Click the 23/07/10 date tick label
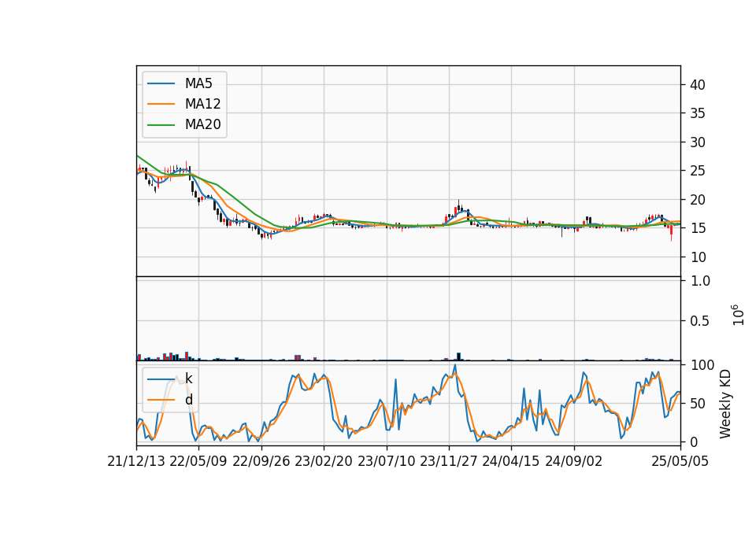Image resolution: width=756 pixels, height=543 pixels. pyautogui.click(x=386, y=461)
